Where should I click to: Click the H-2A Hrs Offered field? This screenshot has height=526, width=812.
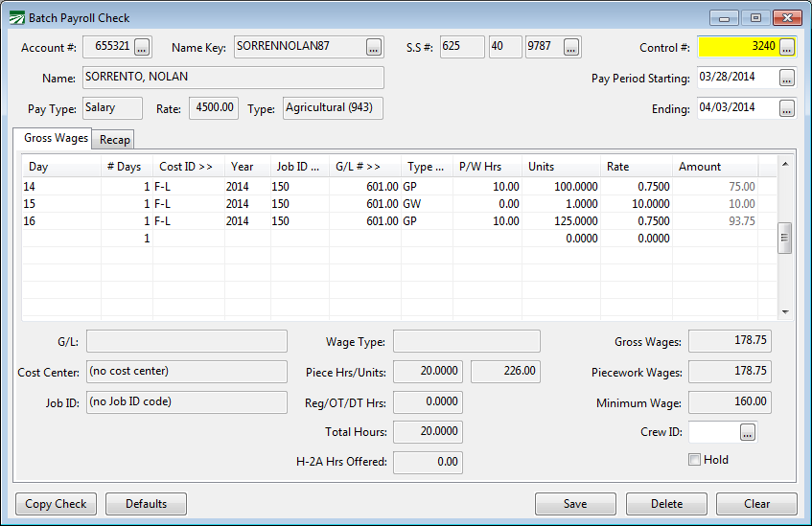tap(428, 463)
